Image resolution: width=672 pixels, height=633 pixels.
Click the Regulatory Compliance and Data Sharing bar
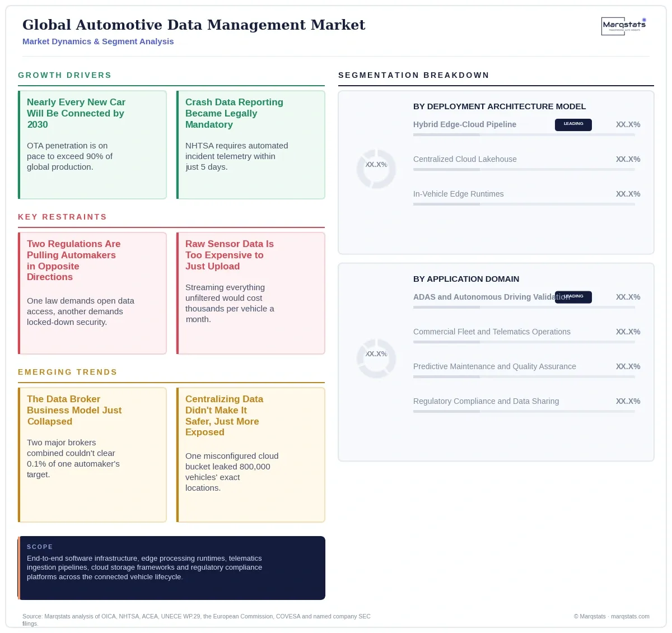[524, 412]
